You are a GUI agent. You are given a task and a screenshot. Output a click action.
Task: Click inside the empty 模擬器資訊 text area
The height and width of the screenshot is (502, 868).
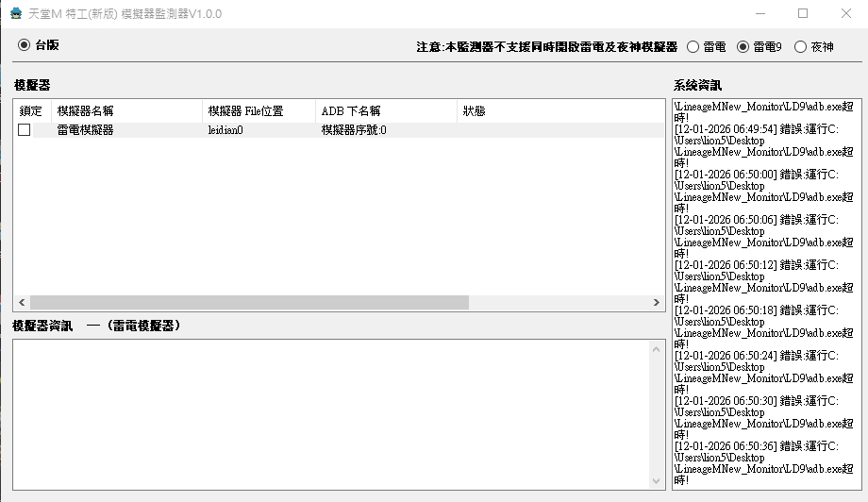330,415
